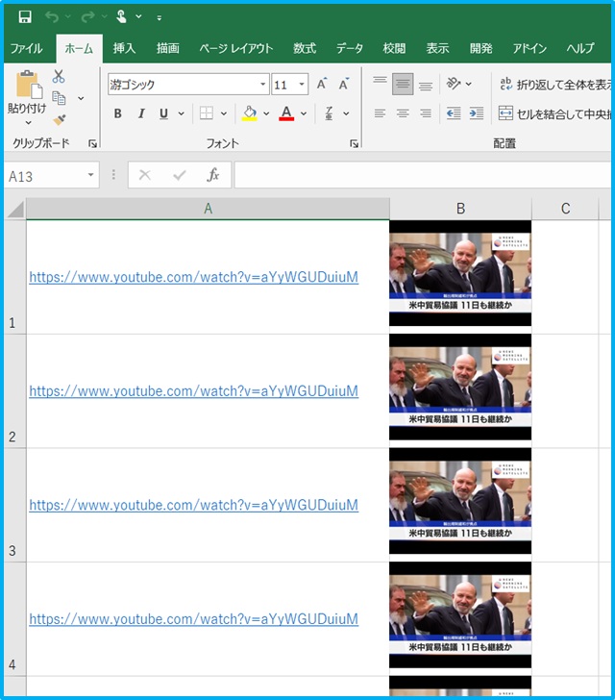Image resolution: width=615 pixels, height=700 pixels.
Task: Click the Copy icon
Action: 59,98
